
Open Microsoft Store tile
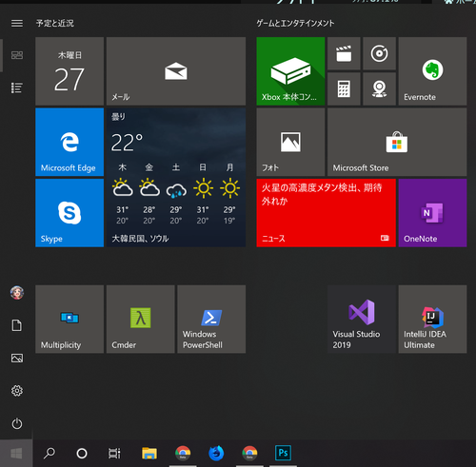(x=397, y=142)
